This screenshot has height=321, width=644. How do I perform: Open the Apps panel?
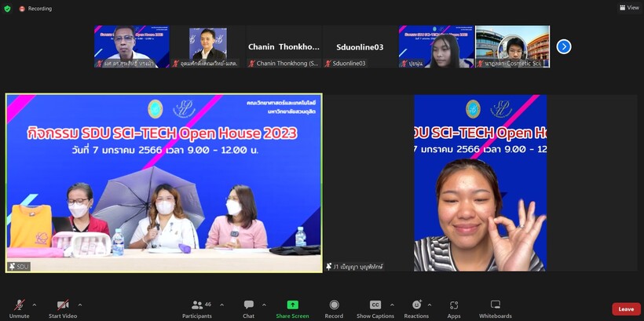(454, 308)
